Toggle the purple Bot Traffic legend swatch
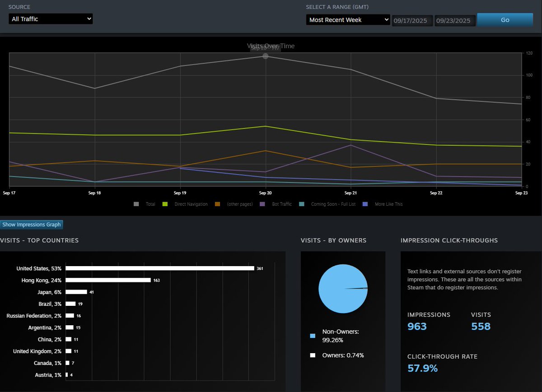 pos(262,204)
